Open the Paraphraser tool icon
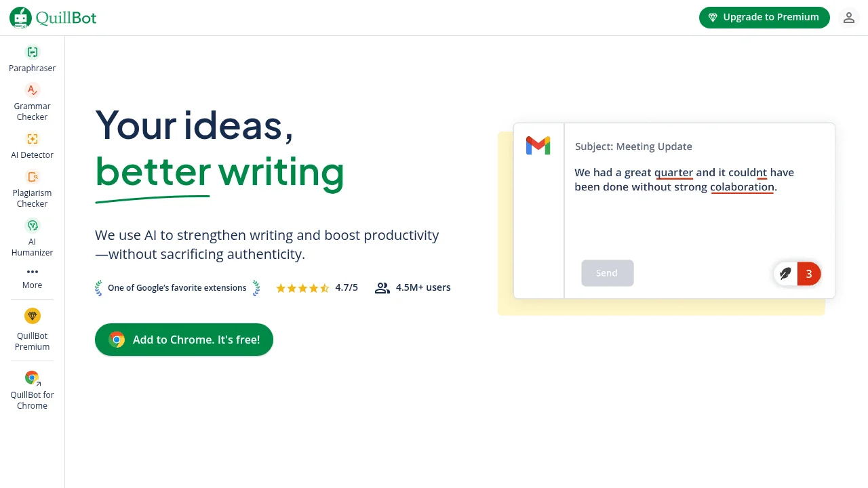This screenshot has height=488, width=868. [x=32, y=52]
